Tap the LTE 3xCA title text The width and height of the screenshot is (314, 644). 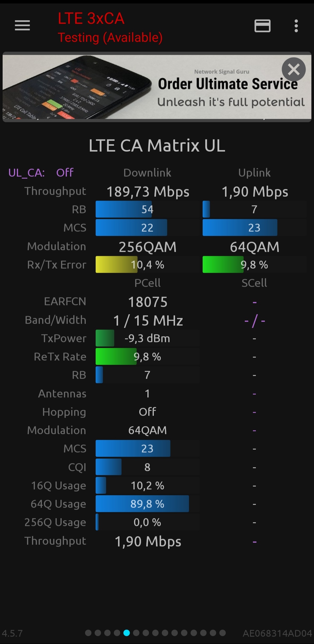[91, 19]
